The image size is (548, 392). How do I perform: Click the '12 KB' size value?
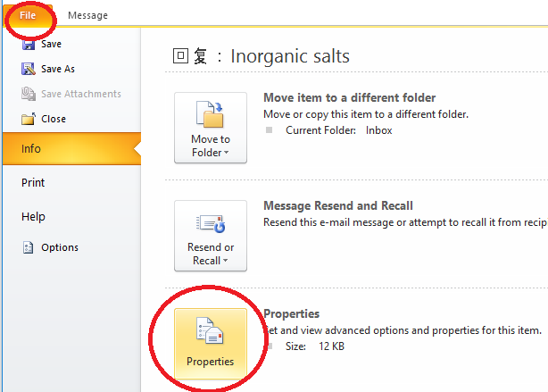331,346
